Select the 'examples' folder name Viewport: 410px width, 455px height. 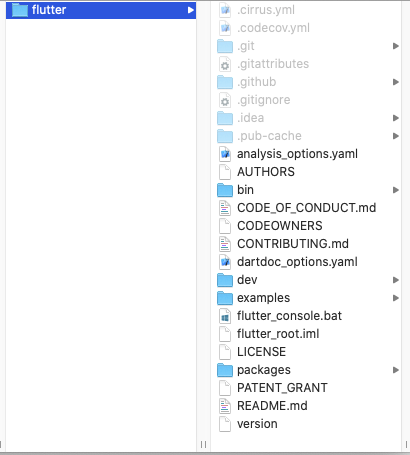click(x=264, y=298)
